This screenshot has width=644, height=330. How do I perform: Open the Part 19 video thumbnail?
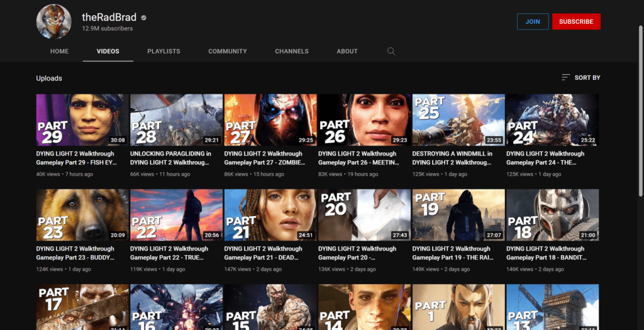tap(458, 215)
